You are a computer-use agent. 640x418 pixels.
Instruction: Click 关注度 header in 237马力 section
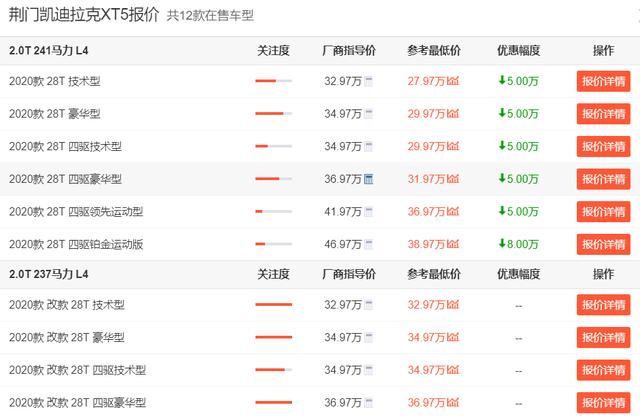coord(273,274)
